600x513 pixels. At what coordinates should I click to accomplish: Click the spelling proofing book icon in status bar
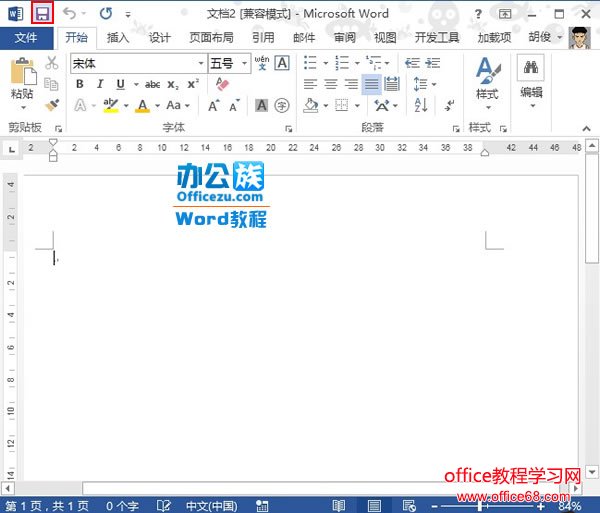(x=164, y=506)
